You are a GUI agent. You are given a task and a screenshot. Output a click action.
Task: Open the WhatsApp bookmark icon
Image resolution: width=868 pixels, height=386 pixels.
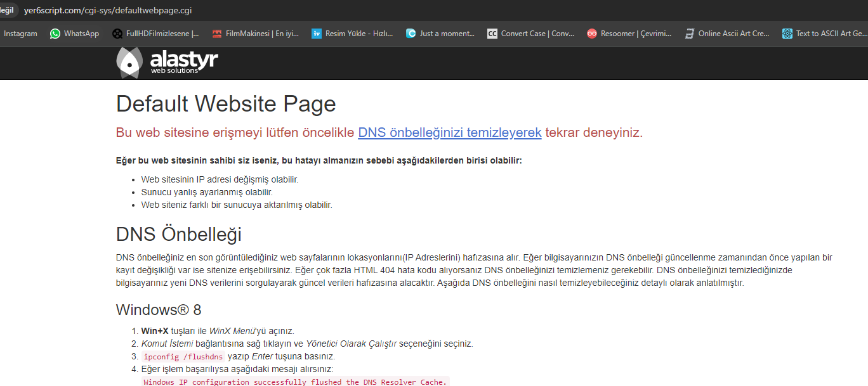tap(55, 34)
